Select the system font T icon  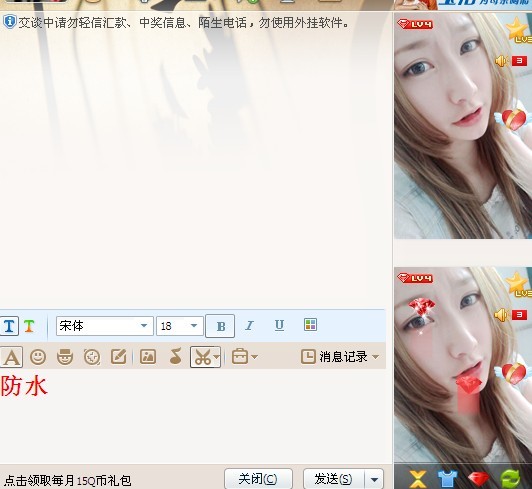pyautogui.click(x=9, y=326)
